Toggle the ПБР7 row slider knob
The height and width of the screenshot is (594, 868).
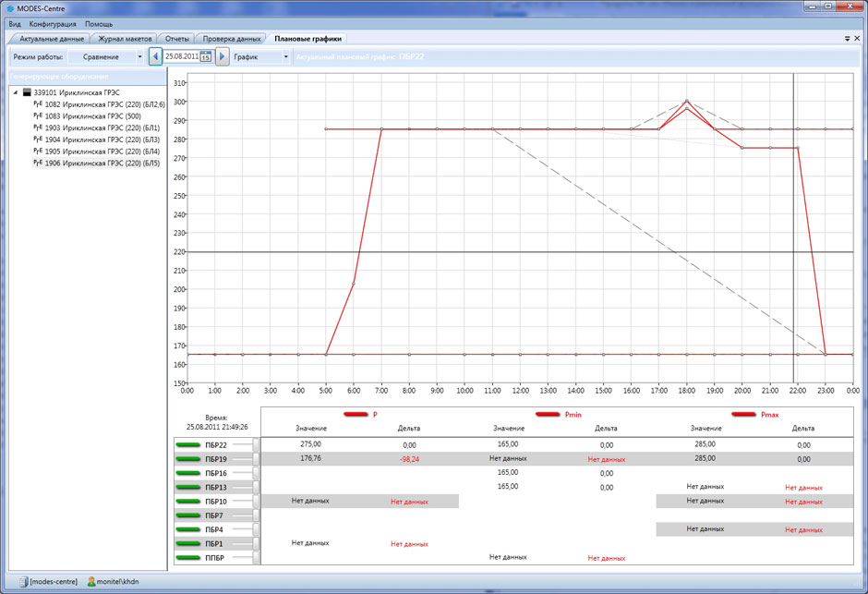click(x=256, y=515)
